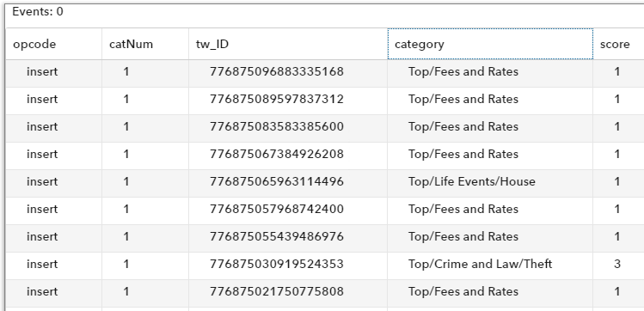Select tweet ID 776875089597837312
This screenshot has width=644, height=311.
coord(276,100)
